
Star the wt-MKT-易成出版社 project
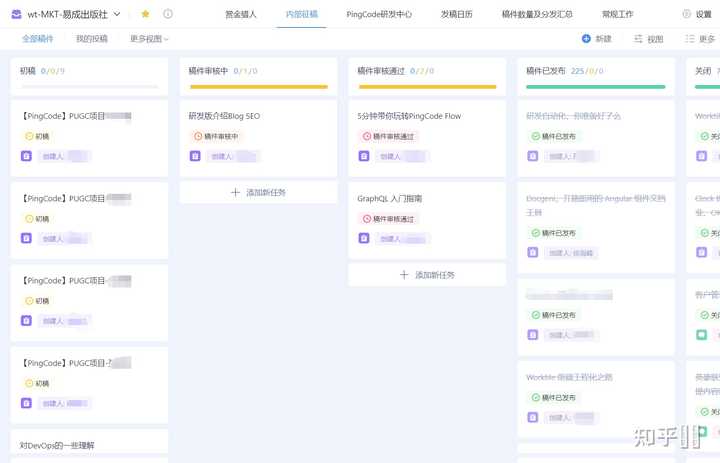(x=146, y=14)
